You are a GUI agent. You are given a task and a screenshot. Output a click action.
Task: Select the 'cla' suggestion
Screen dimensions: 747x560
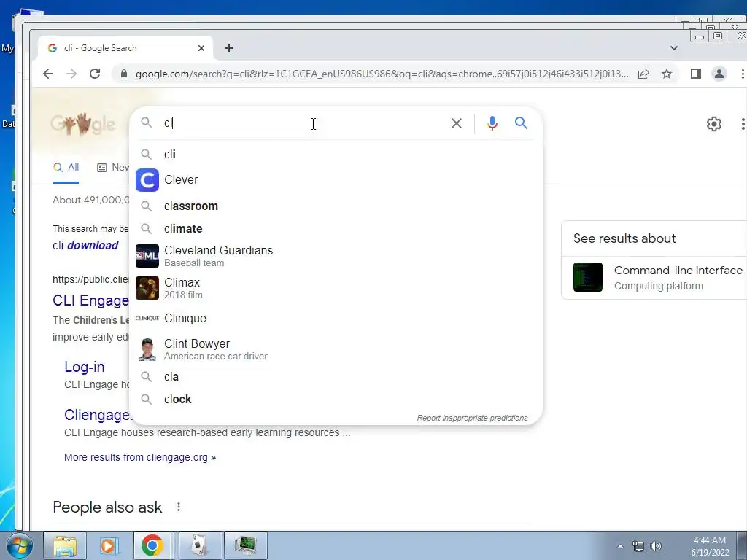point(336,377)
